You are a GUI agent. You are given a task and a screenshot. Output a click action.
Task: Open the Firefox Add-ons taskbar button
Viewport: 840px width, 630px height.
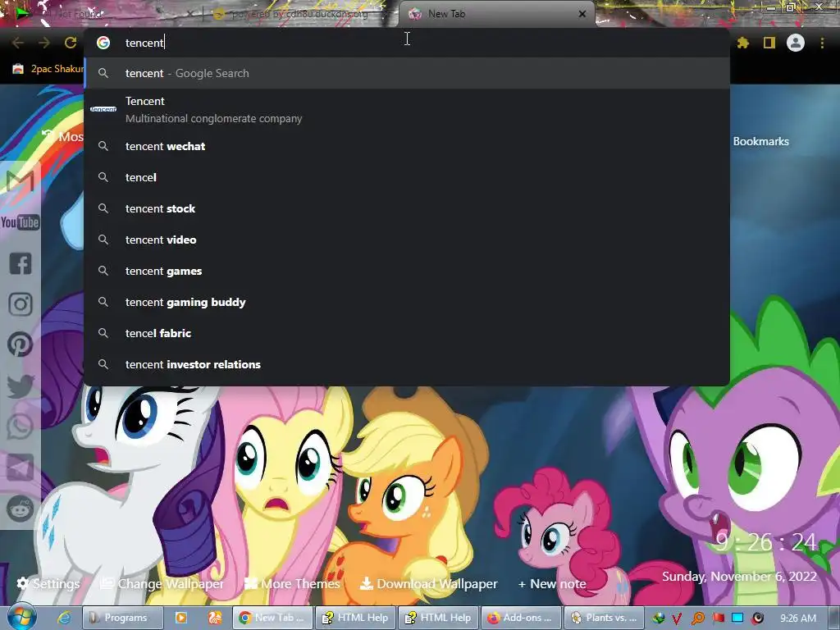[521, 618]
